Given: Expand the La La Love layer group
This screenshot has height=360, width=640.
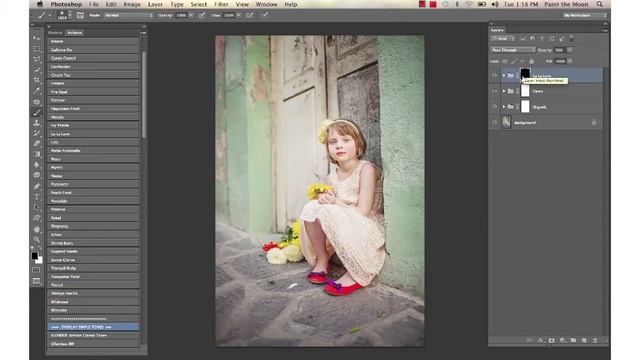Looking at the screenshot, I should pyautogui.click(x=504, y=76).
